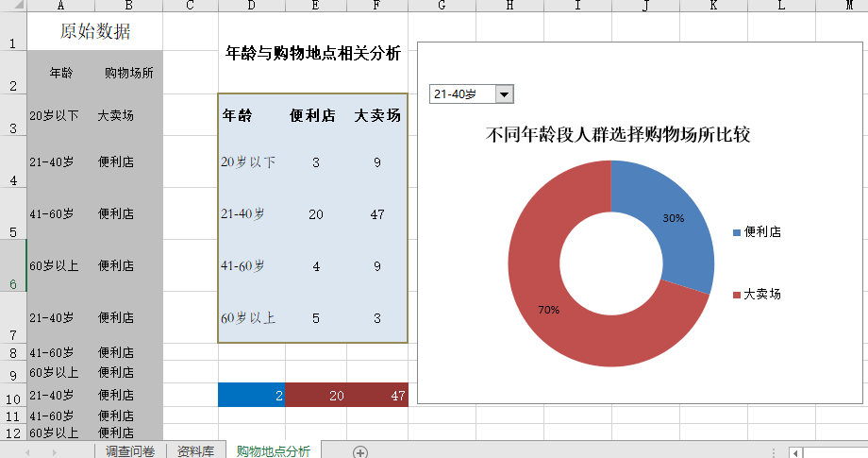Select row 6 header
The height and width of the screenshot is (458, 868).
tap(13, 265)
